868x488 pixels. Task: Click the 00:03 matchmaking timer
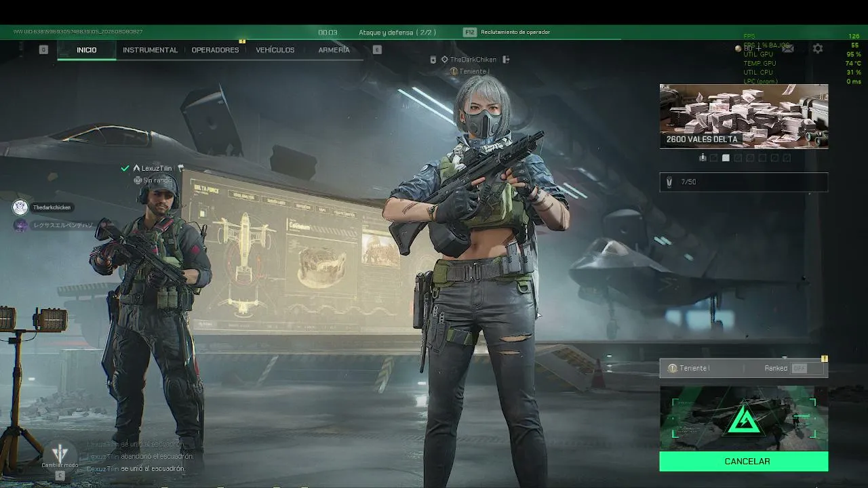(x=328, y=32)
